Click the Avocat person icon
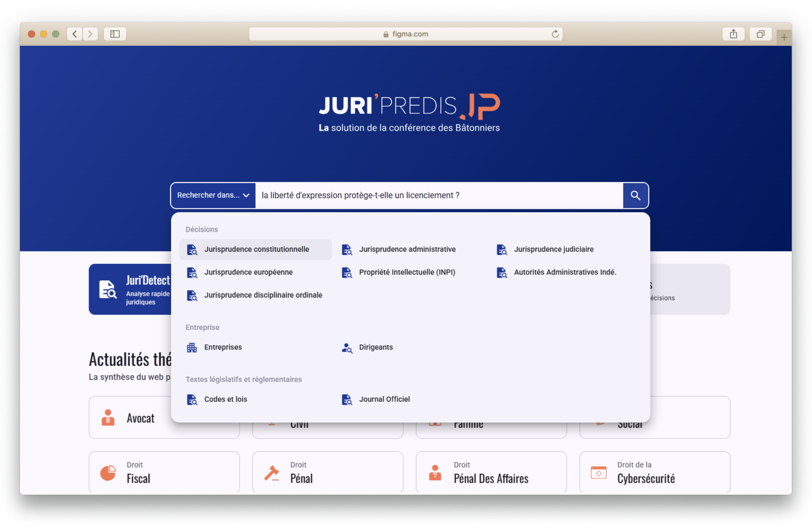 108,417
